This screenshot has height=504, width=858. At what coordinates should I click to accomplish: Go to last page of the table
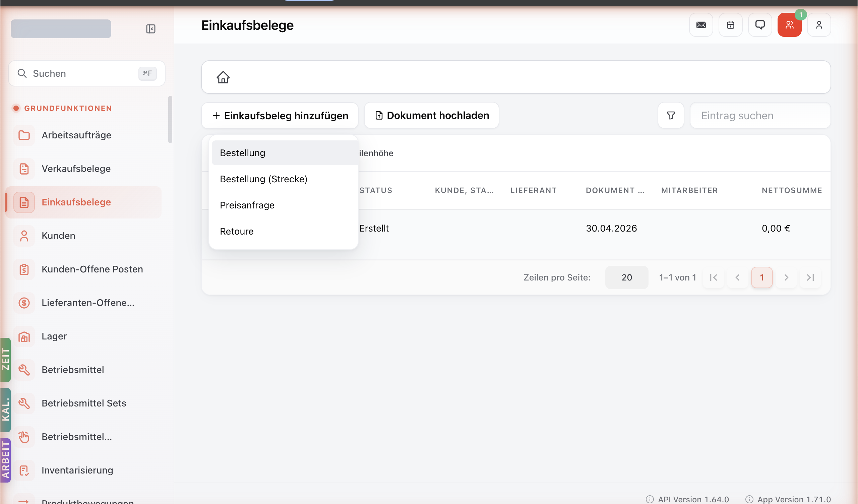pyautogui.click(x=810, y=277)
